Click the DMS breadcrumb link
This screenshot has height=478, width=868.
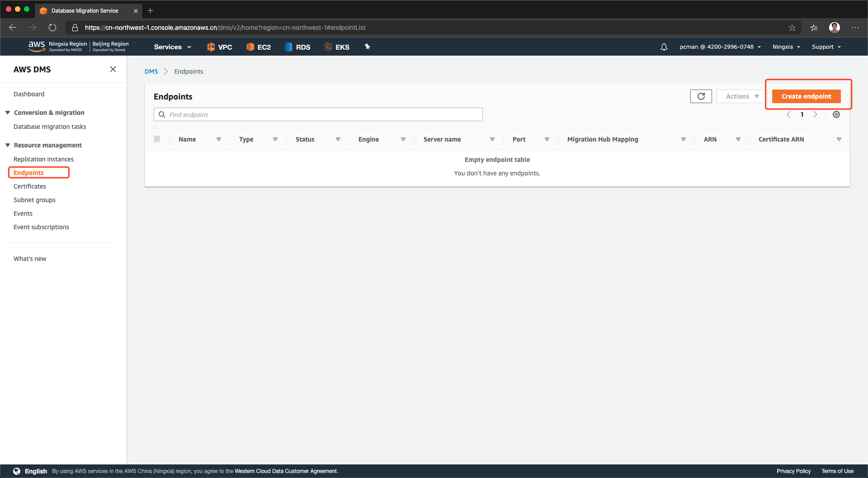(151, 71)
